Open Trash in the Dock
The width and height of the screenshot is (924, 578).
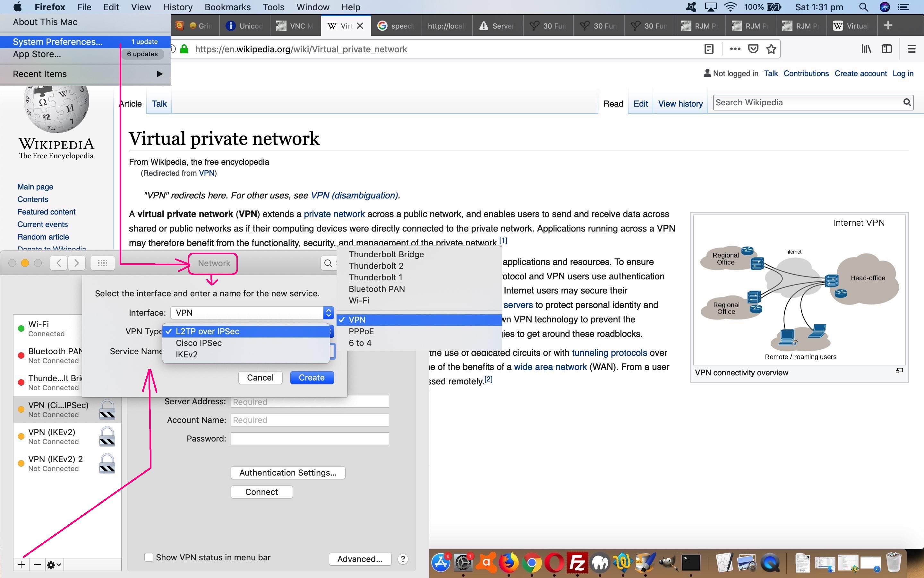[894, 562]
